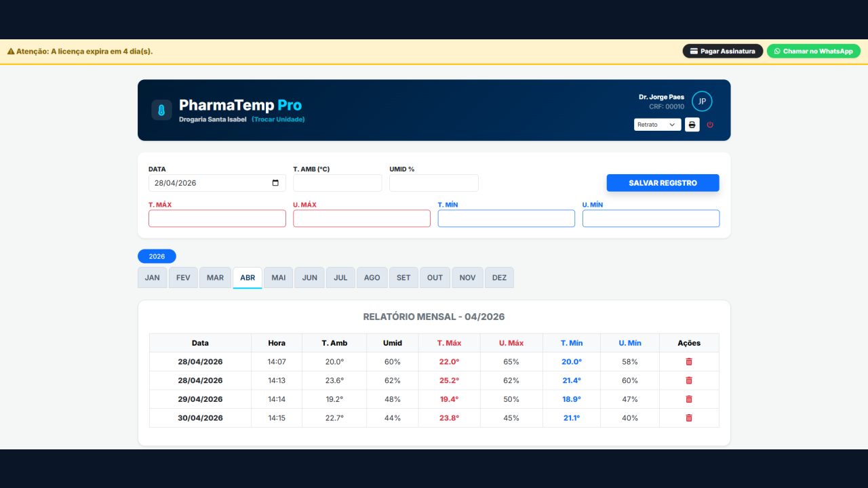Switch to the JAN month tab
Screen dimensions: 868x488
click(x=153, y=278)
